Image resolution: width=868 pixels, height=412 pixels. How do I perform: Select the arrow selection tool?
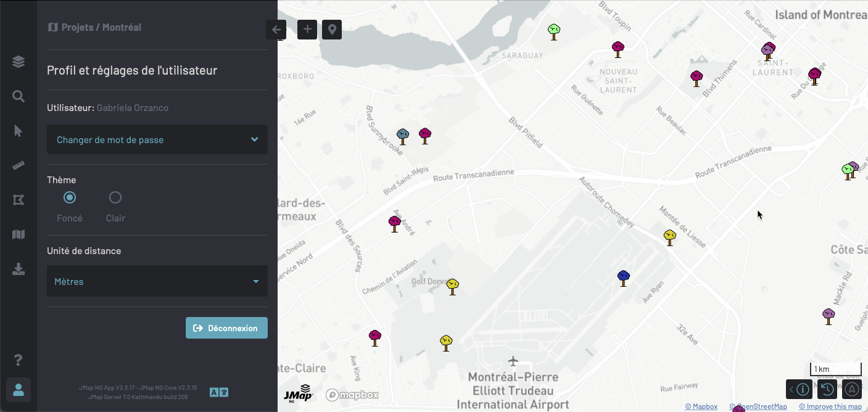click(x=19, y=131)
